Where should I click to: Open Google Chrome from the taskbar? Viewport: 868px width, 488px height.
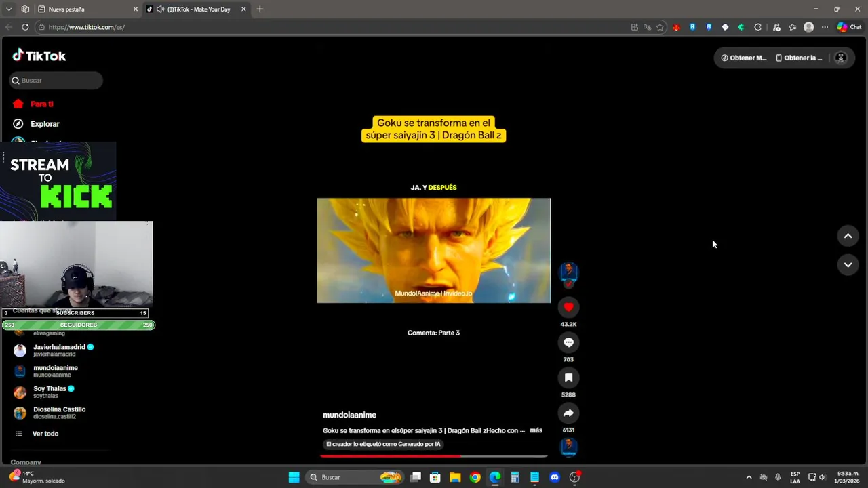[x=475, y=477]
